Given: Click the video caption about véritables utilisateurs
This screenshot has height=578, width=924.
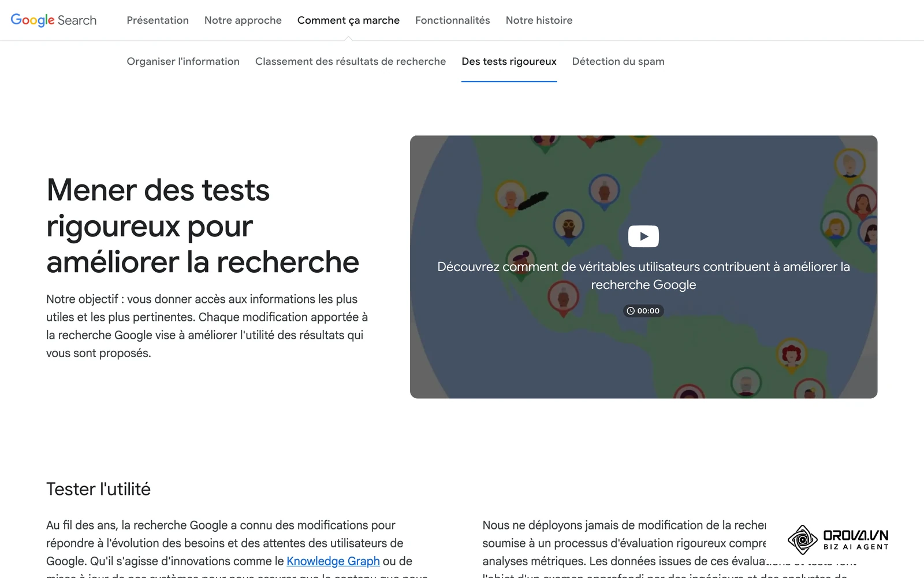Looking at the screenshot, I should point(643,276).
